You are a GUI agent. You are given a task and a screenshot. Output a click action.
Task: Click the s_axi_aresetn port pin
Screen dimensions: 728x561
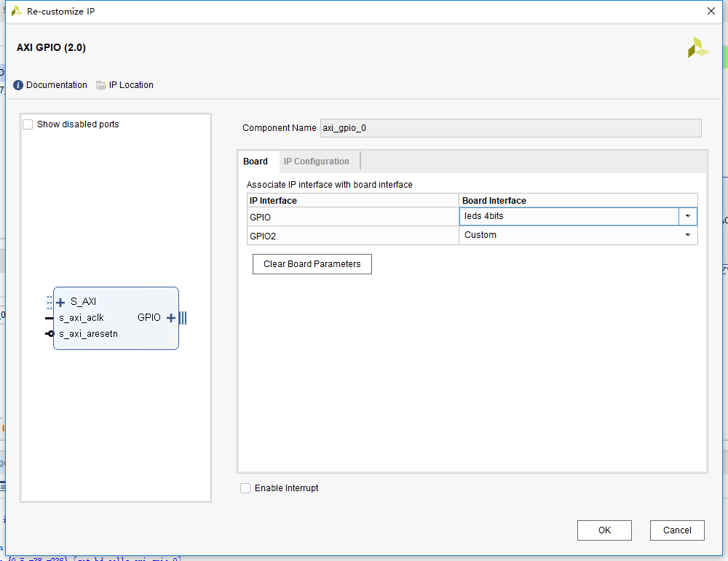click(50, 334)
